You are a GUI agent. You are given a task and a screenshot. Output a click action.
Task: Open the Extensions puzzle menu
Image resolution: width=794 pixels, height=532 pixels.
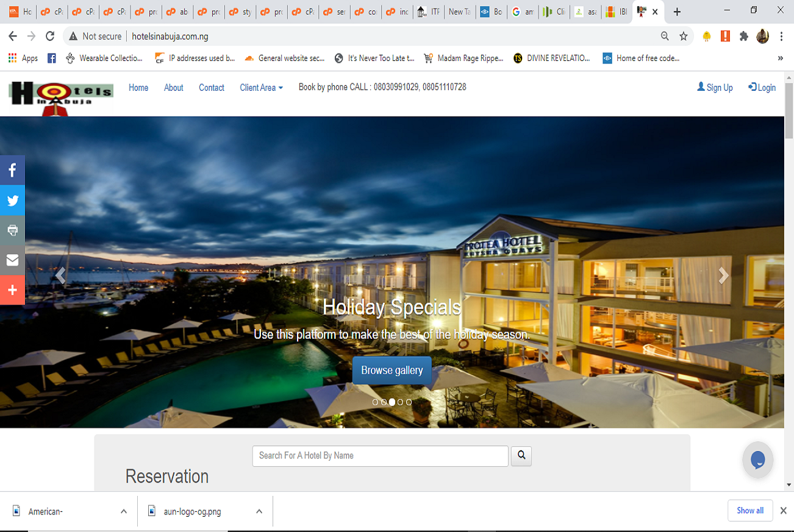click(x=744, y=37)
